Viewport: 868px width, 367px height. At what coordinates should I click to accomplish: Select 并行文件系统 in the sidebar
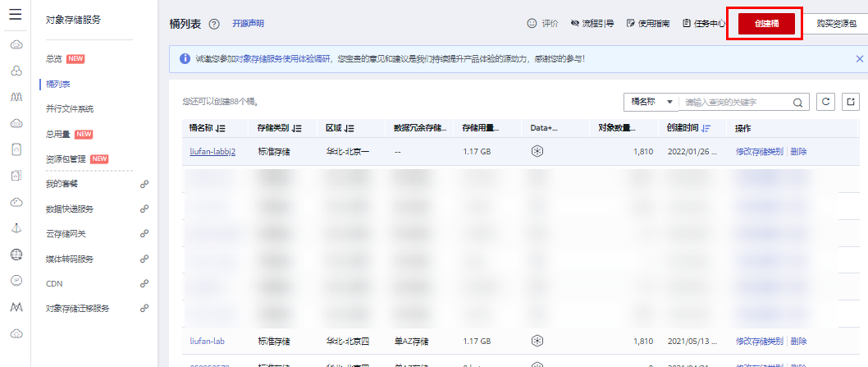tap(70, 108)
